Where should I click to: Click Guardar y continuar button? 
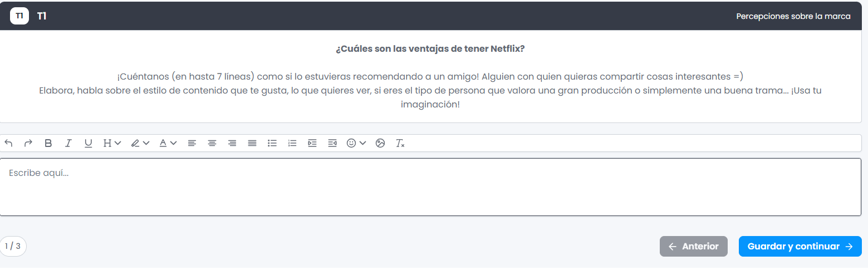coord(800,247)
